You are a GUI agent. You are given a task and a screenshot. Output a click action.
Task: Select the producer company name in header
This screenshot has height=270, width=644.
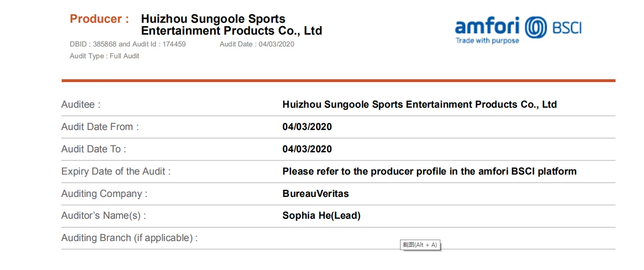(231, 25)
